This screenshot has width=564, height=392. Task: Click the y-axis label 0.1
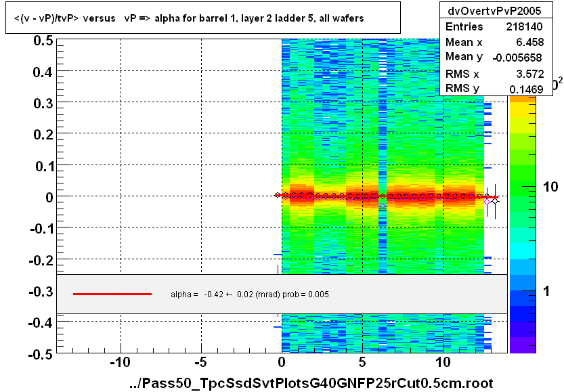pyautogui.click(x=44, y=167)
